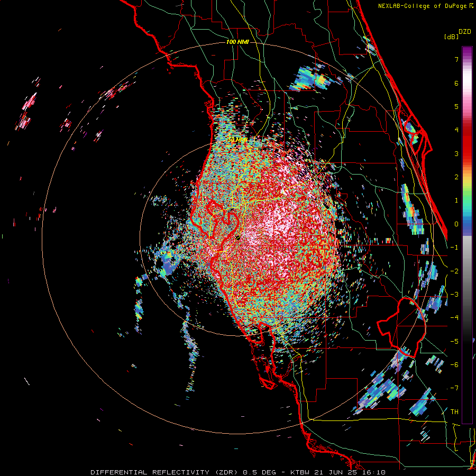Click the 4 value on the color scale
The height and width of the screenshot is (476, 476).
[456, 130]
